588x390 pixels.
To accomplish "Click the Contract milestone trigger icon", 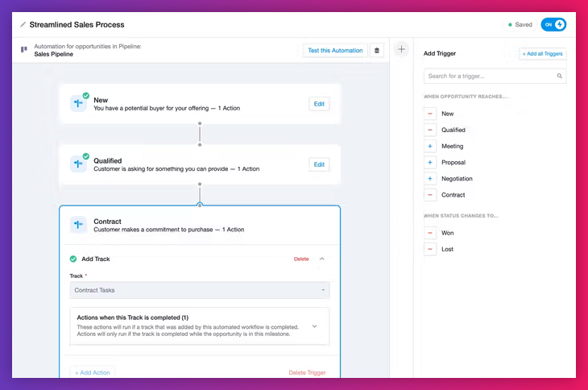I will (x=78, y=224).
